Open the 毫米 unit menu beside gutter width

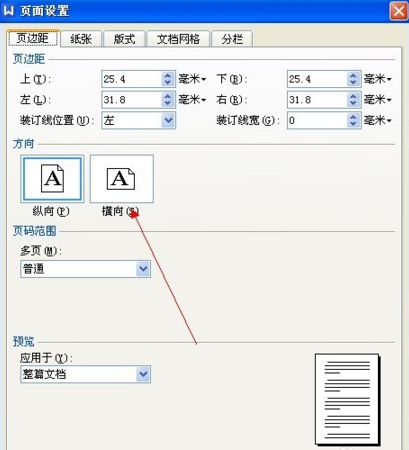(378, 120)
